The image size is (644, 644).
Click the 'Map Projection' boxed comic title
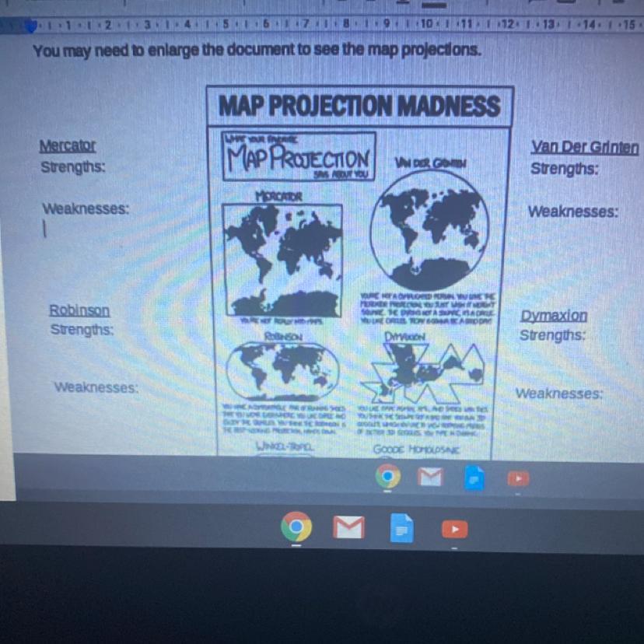[x=299, y=156]
